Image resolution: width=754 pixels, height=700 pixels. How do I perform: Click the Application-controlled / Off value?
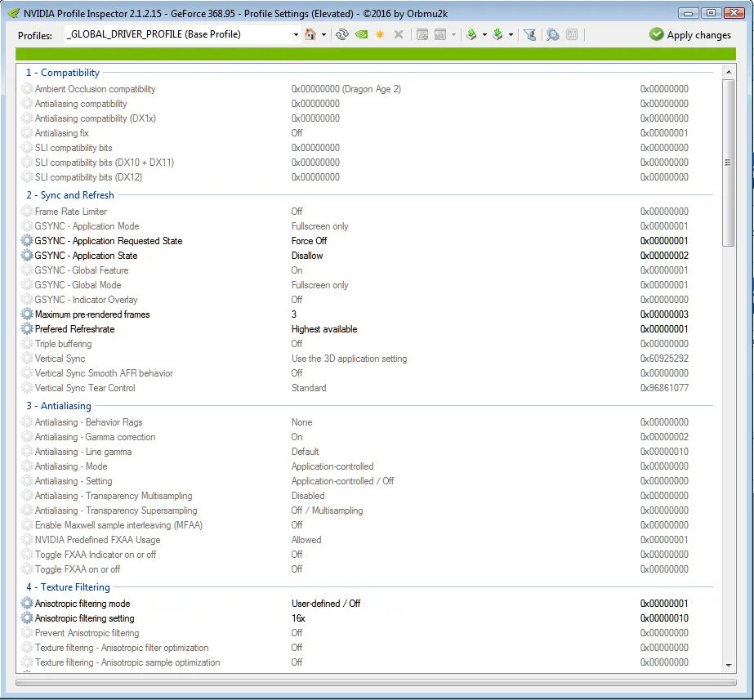pos(342,481)
